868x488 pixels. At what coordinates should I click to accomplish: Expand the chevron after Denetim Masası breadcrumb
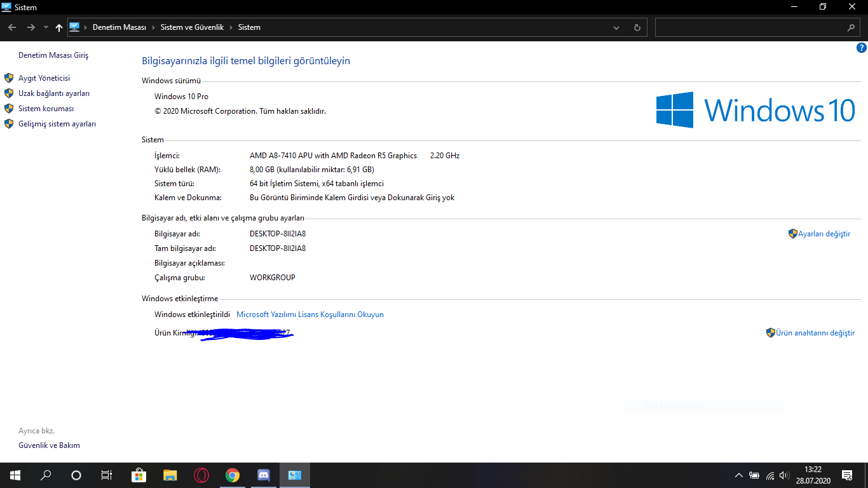[153, 27]
